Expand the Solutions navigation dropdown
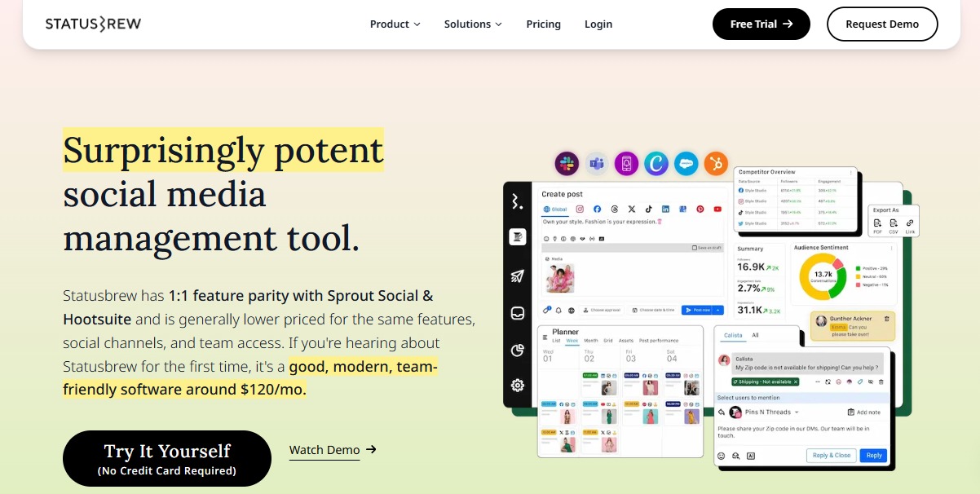 pos(473,24)
